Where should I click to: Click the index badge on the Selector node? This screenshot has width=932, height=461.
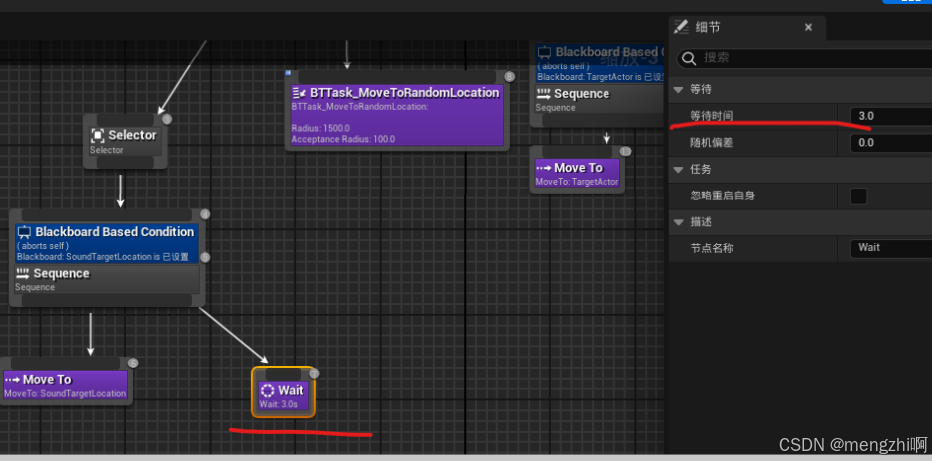[x=167, y=119]
